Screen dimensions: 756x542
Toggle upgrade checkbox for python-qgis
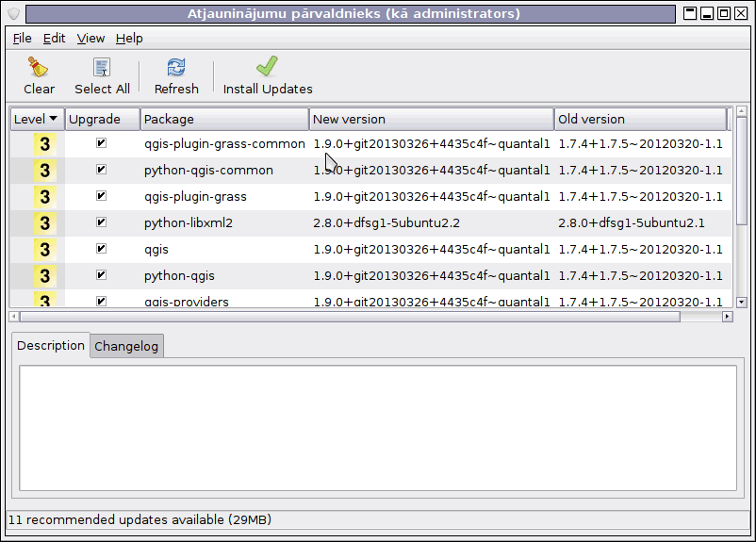(101, 275)
